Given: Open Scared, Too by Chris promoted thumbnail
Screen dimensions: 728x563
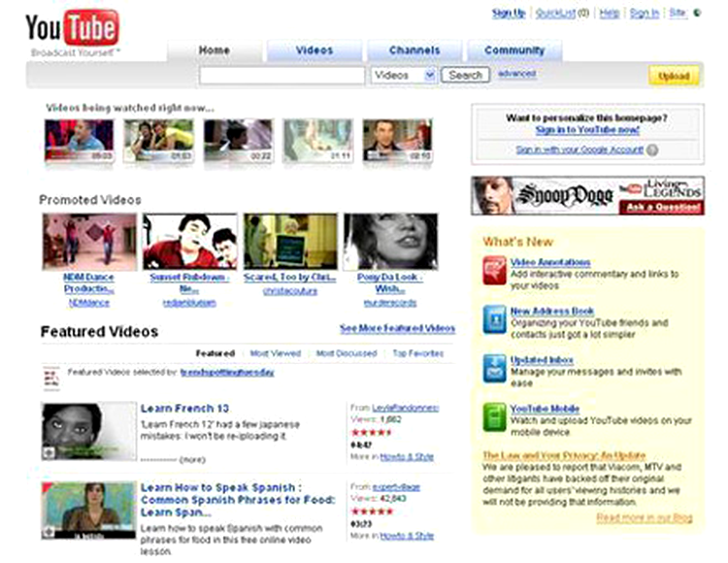Looking at the screenshot, I should point(290,242).
